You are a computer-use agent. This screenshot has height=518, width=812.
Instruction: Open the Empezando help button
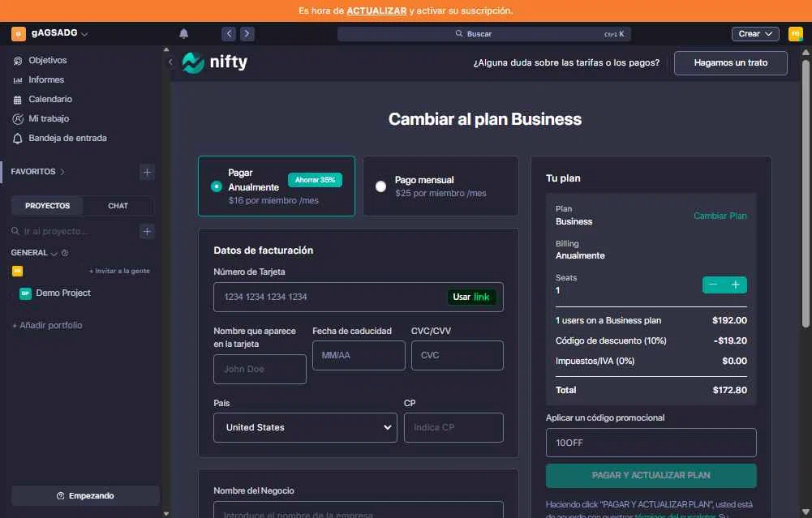coord(85,496)
